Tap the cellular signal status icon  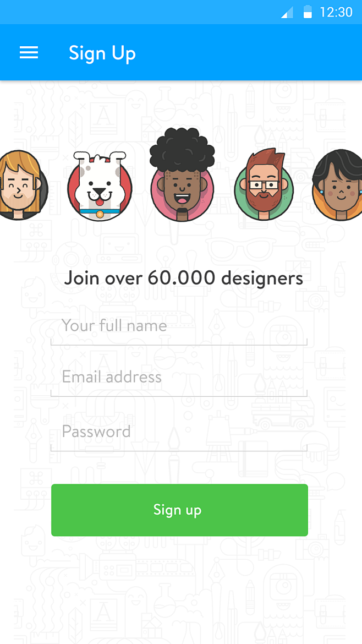click(287, 12)
